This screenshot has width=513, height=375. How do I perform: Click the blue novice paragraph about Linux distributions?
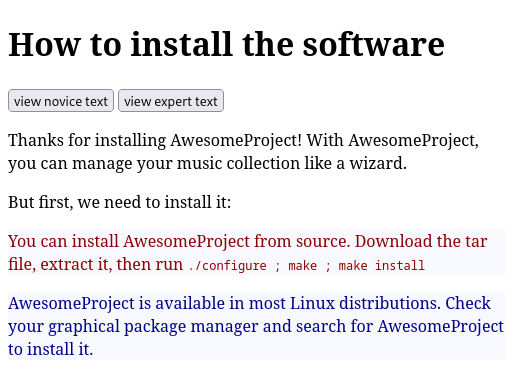(x=256, y=326)
